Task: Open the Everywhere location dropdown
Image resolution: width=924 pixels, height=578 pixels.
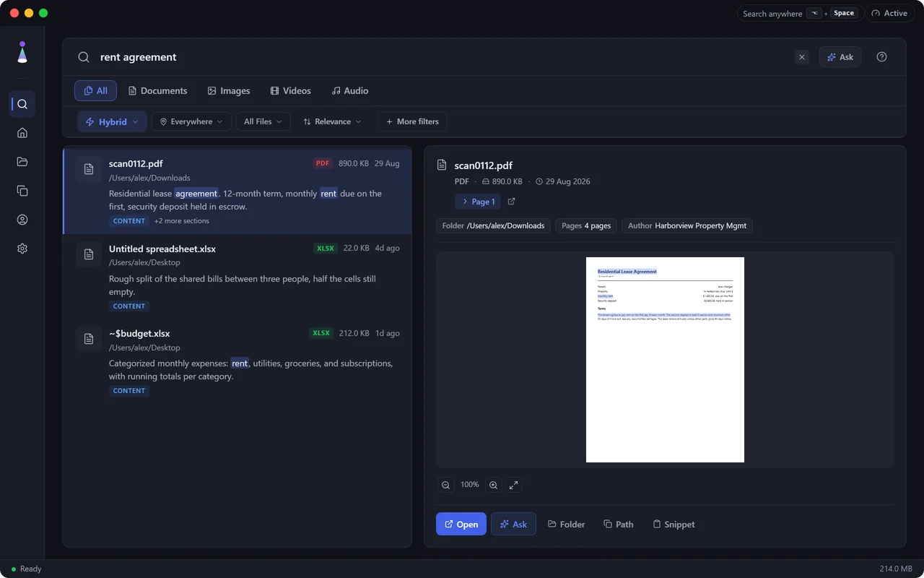Action: pos(191,121)
